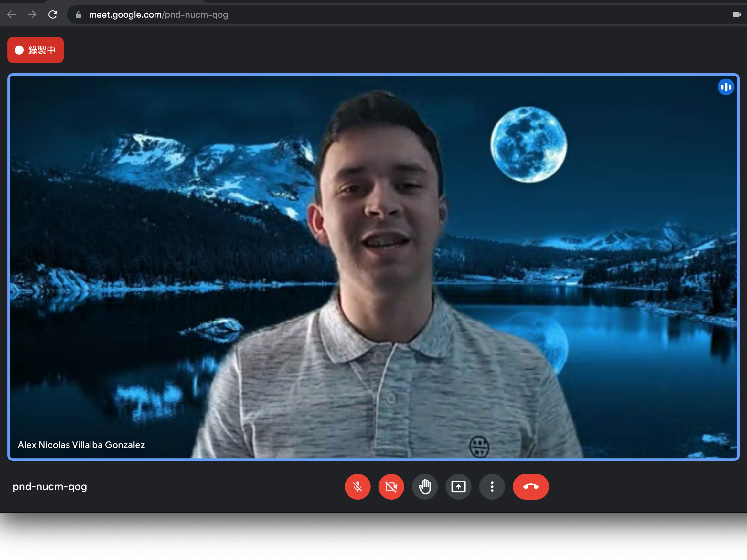
Task: Click Alex Nicolas Villalba Gonzalez name label
Action: click(81, 445)
